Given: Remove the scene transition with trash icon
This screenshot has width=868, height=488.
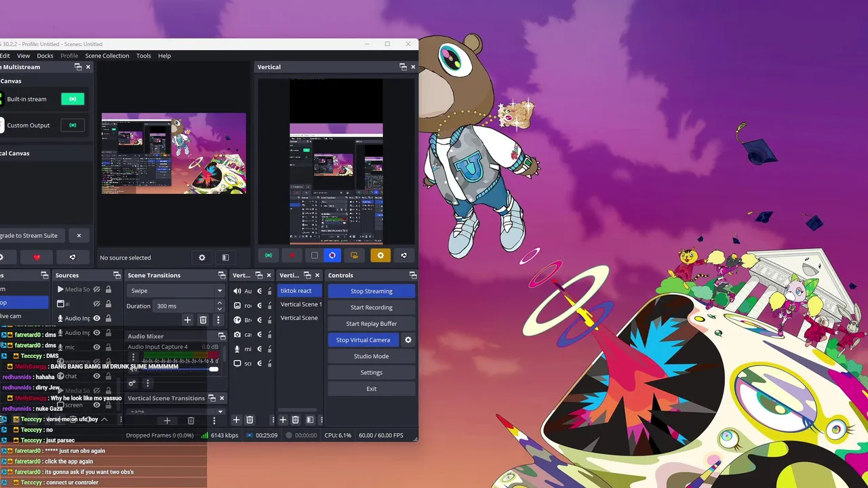Looking at the screenshot, I should click(203, 320).
